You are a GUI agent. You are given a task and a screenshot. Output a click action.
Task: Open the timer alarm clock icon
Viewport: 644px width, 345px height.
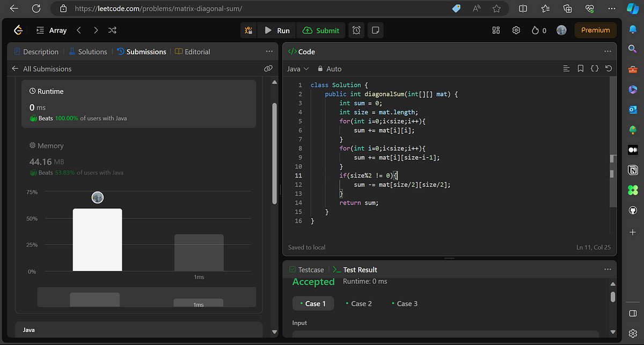point(356,31)
